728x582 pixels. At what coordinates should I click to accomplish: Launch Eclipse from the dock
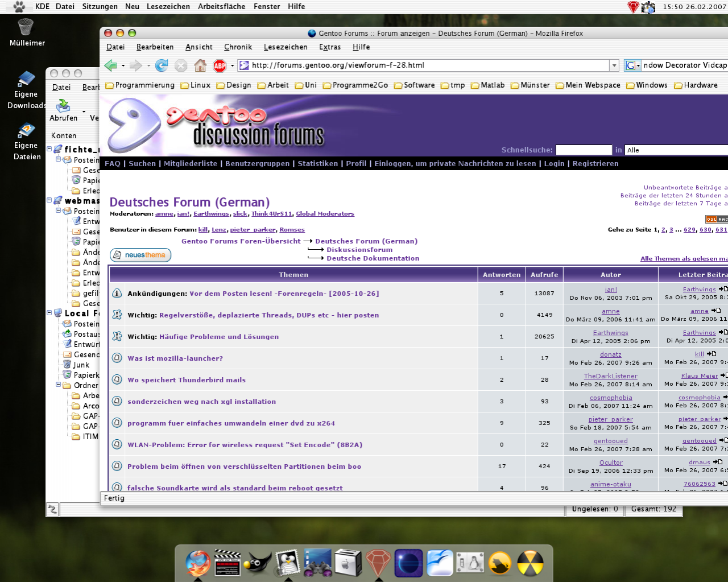(408, 563)
